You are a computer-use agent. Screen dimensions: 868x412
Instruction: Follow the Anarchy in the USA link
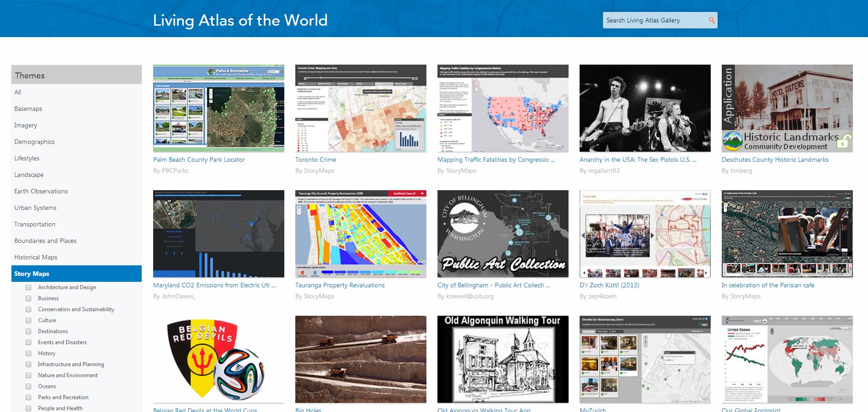click(x=638, y=159)
